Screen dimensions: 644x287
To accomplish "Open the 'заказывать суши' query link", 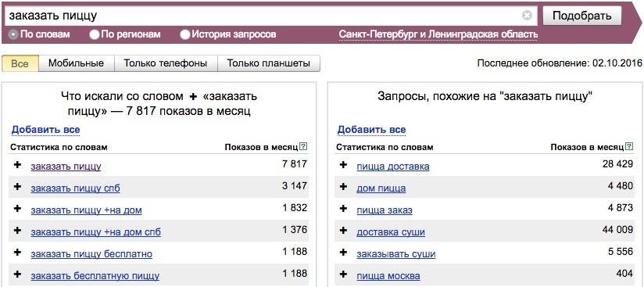I will (x=396, y=254).
